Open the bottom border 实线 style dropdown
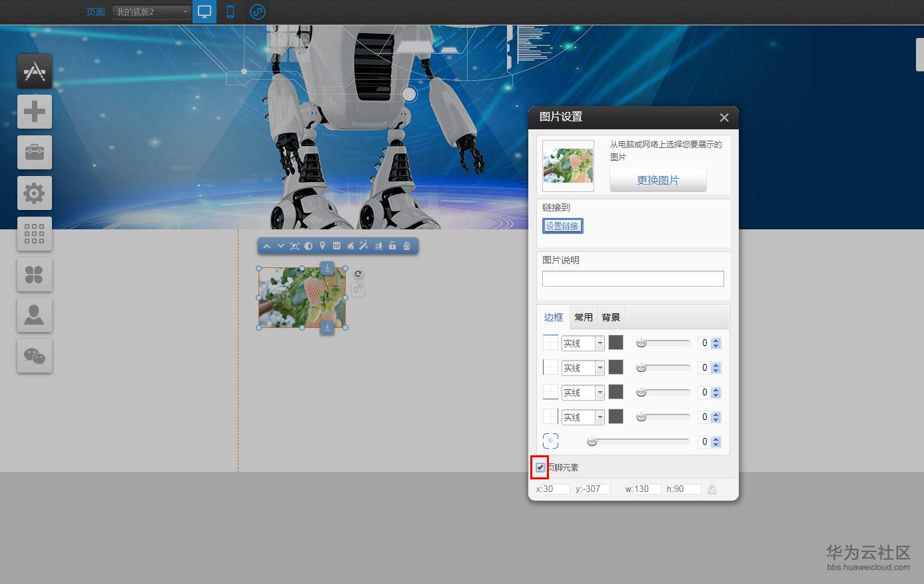Screen dimensions: 924x584 point(583,393)
